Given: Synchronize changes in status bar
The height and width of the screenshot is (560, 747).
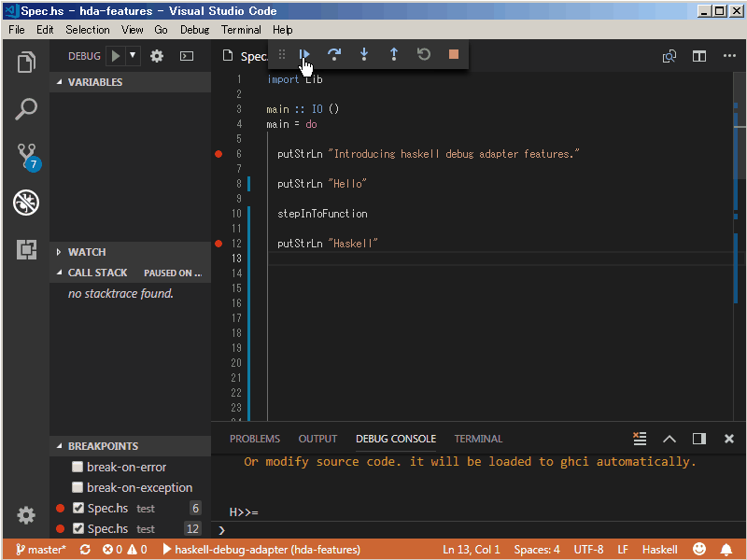Looking at the screenshot, I should coord(85,550).
